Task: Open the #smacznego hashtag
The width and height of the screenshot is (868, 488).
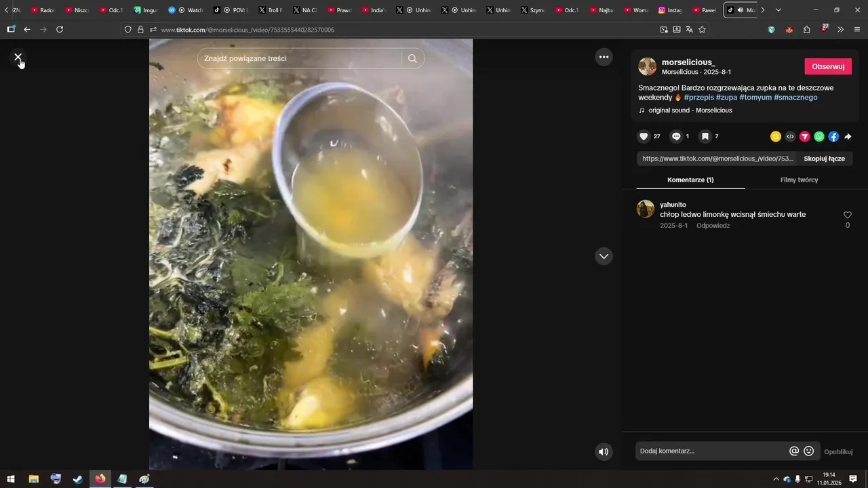Action: click(x=795, y=98)
